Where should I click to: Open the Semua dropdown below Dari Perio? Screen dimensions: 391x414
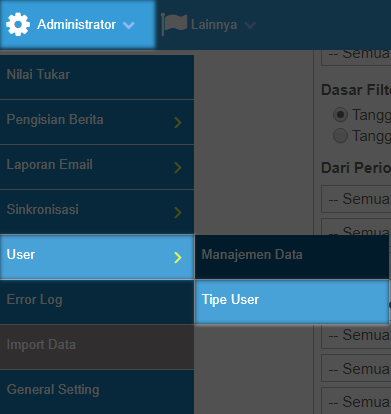(356, 199)
